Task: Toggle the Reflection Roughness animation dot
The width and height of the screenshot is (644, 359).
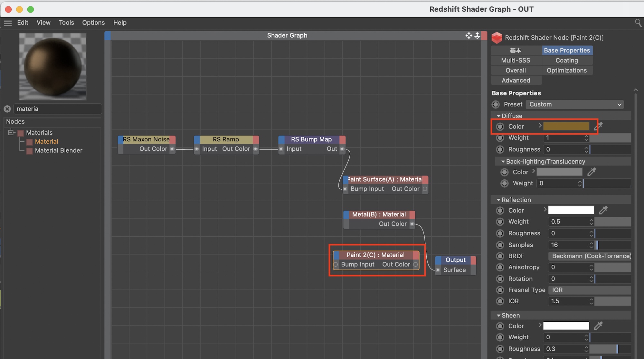Action: (500, 233)
